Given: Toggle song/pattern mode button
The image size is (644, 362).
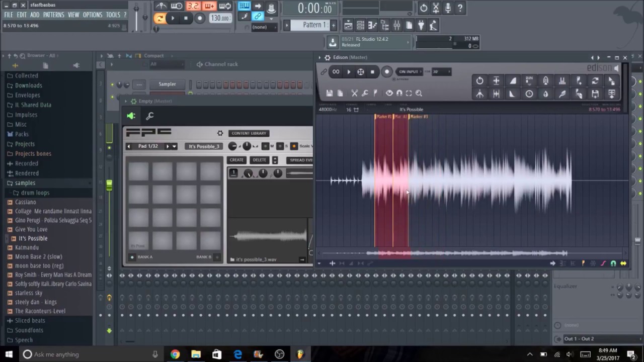Looking at the screenshot, I should [x=159, y=19].
